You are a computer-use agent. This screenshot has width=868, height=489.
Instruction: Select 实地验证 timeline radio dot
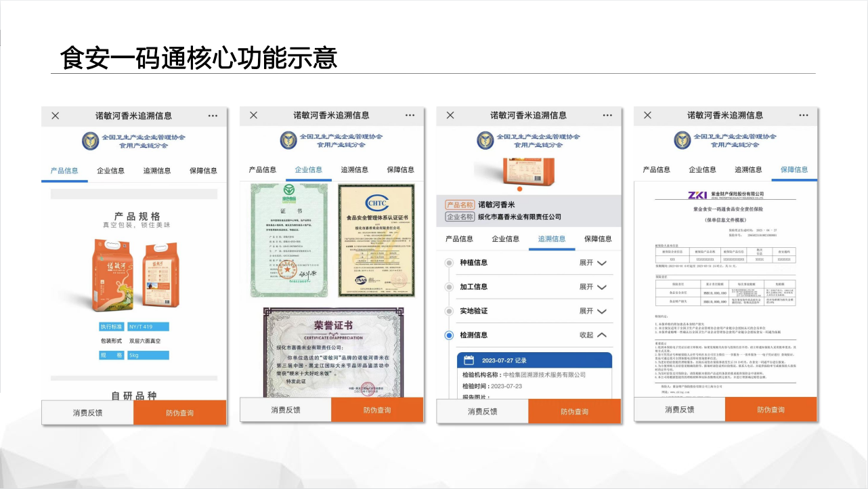[x=448, y=311]
